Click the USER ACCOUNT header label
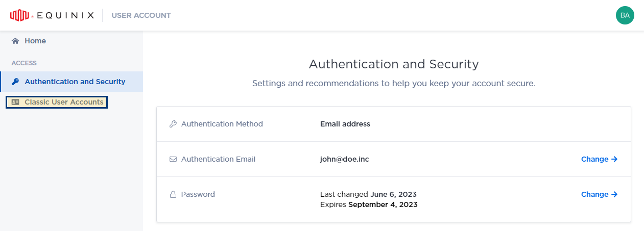This screenshot has width=644, height=231. click(141, 15)
